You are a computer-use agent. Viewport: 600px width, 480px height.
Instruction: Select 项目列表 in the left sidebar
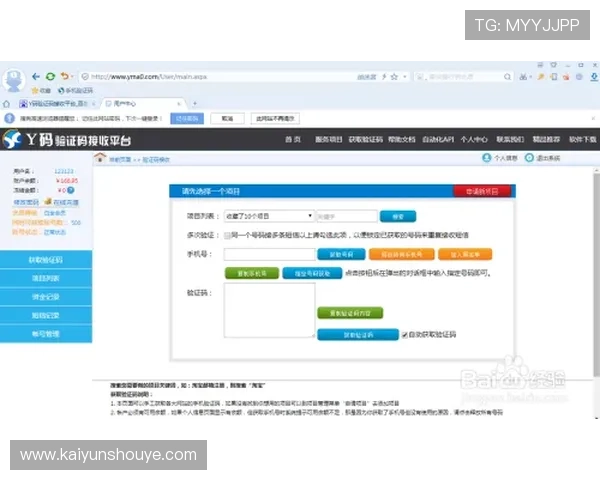46,278
